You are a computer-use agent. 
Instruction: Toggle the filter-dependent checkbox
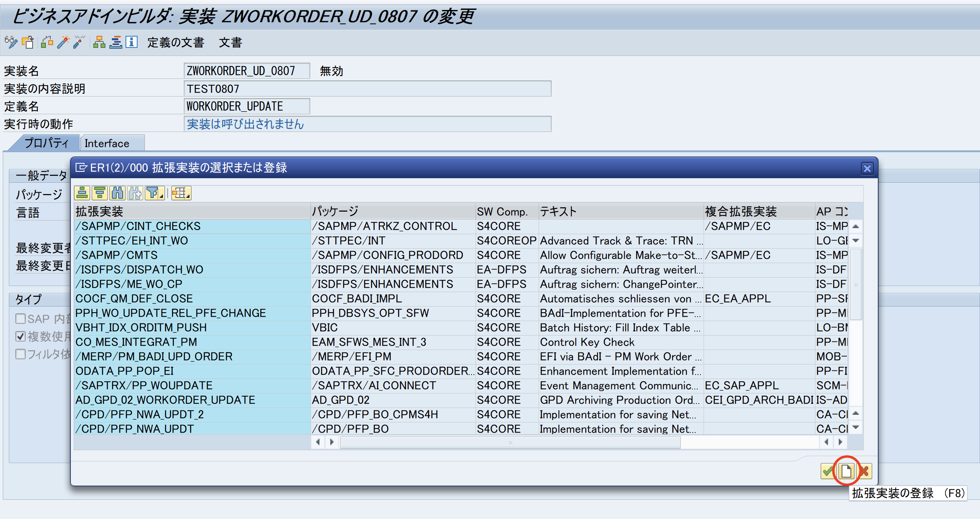click(x=21, y=354)
